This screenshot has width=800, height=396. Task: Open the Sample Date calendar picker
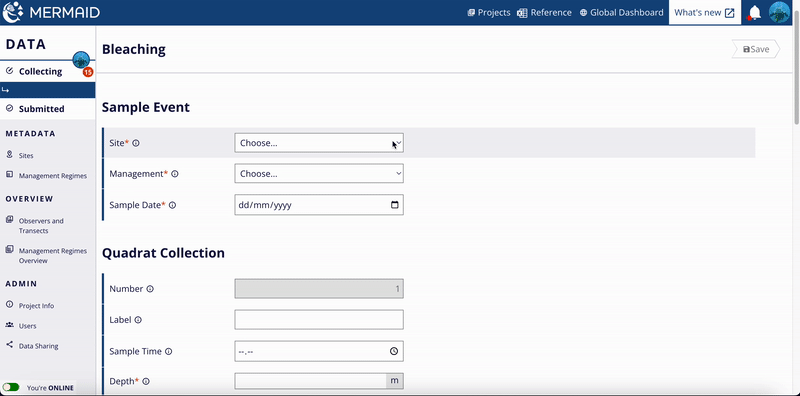(394, 205)
